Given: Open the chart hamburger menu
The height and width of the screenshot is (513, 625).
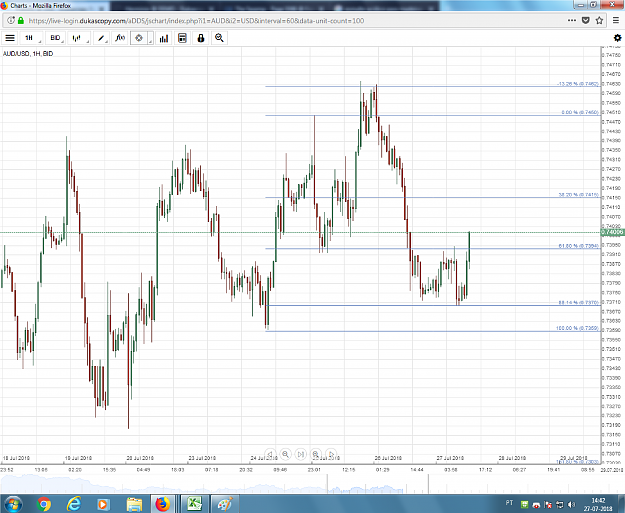Looking at the screenshot, I should [x=10, y=38].
